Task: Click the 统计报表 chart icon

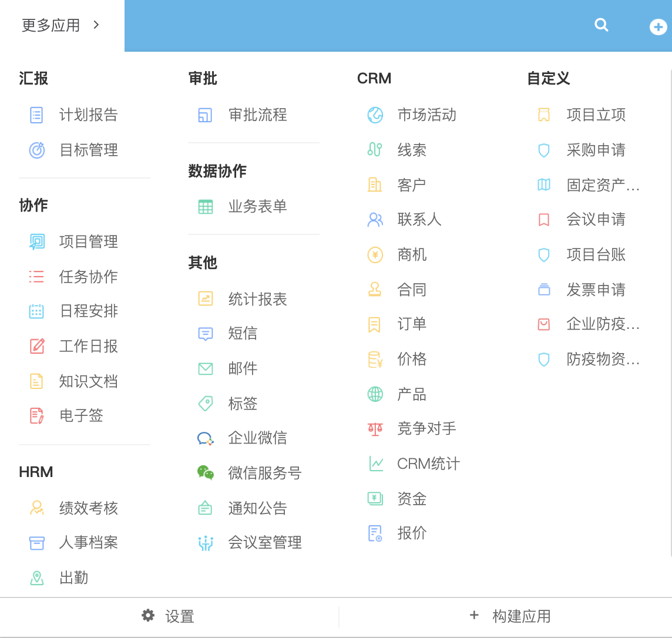Action: (x=205, y=298)
